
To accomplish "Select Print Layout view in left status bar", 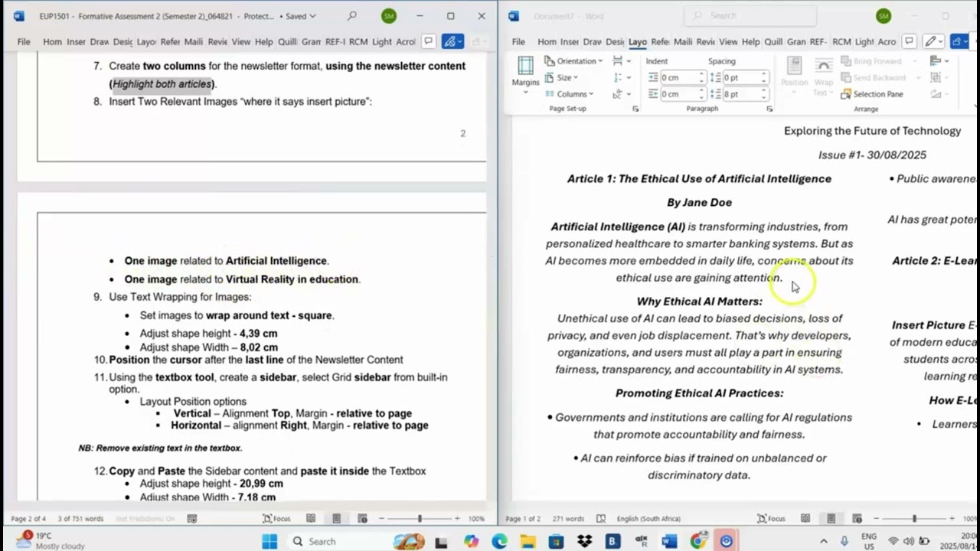I will [336, 518].
